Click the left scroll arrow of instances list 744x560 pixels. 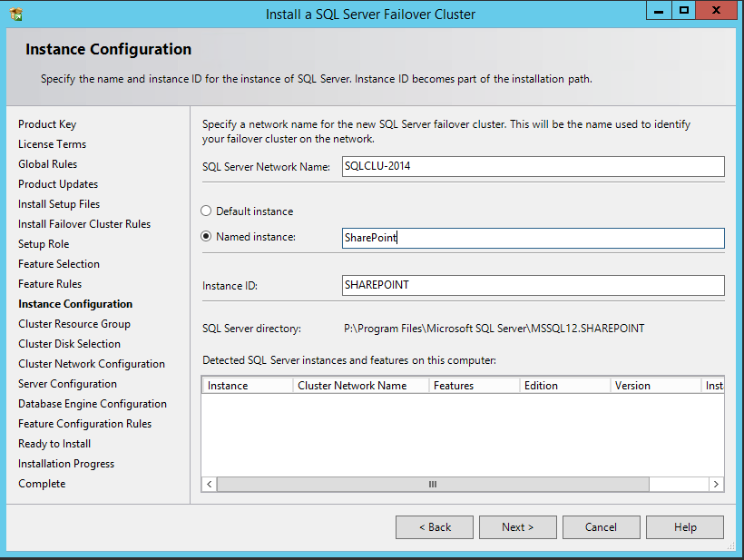coord(210,484)
